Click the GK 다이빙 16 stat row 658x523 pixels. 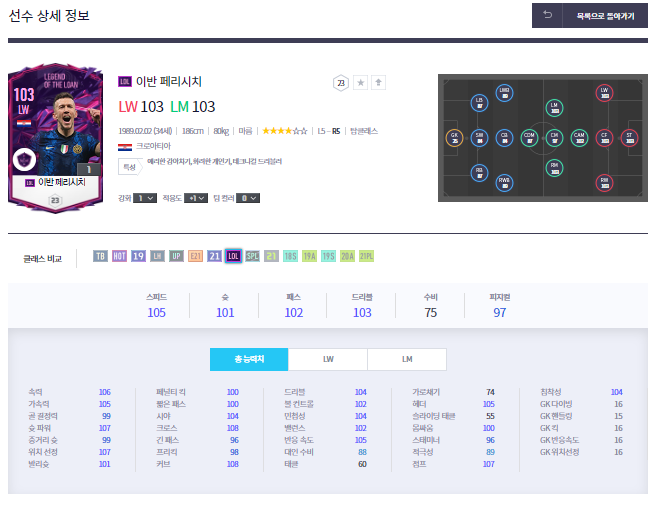coord(582,404)
